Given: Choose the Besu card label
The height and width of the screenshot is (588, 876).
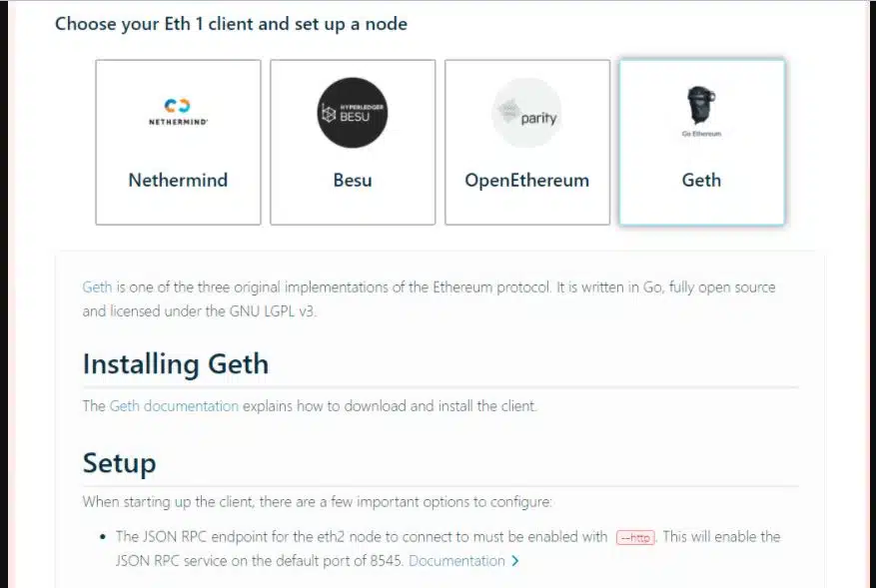Looking at the screenshot, I should (353, 181).
